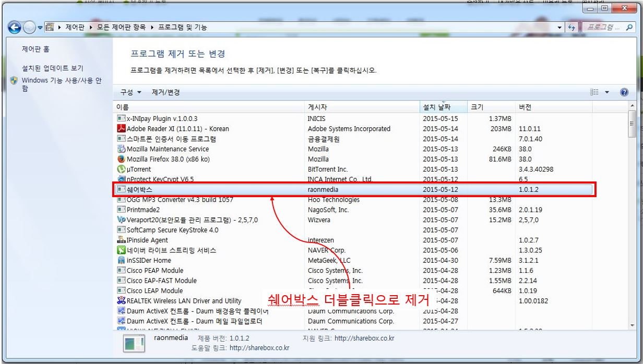
Task: Open 설치된 업데이트 보기 link
Action: (52, 68)
